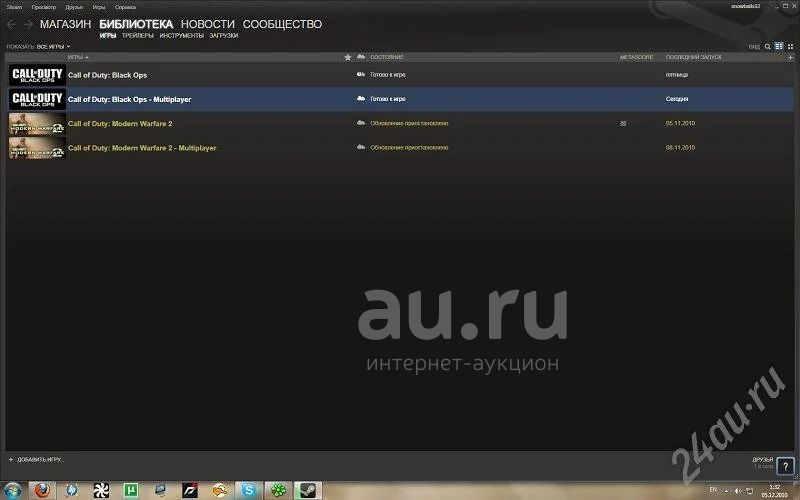Go forward with the right arrow
Screen dimensions: 800x500
coord(29,24)
